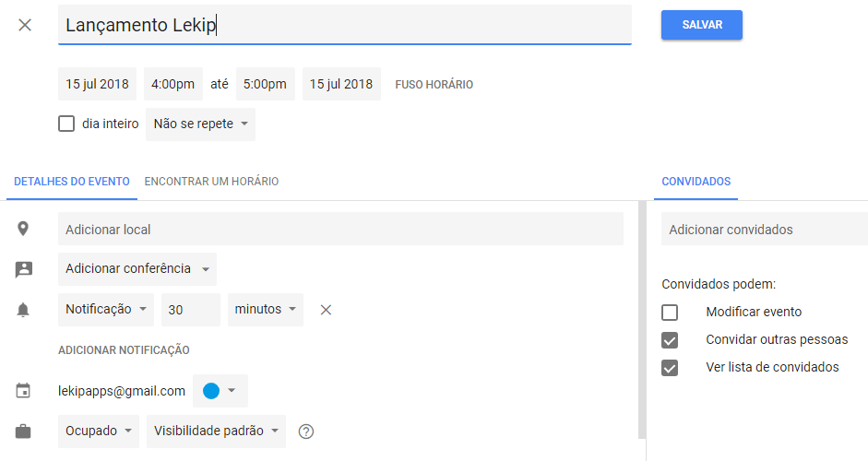Viewport: 868px width, 461px height.
Task: Click the calendar icon beside lekipapps@gmail.com
Action: 23,391
